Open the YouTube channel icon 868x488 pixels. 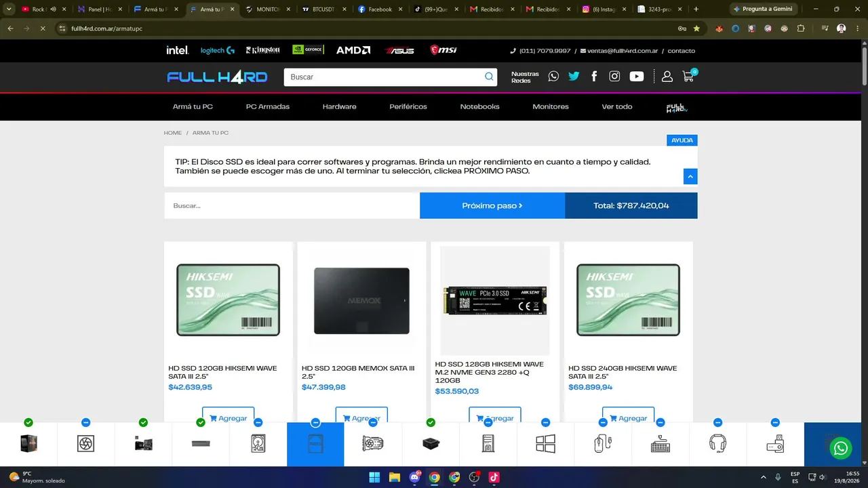636,77
